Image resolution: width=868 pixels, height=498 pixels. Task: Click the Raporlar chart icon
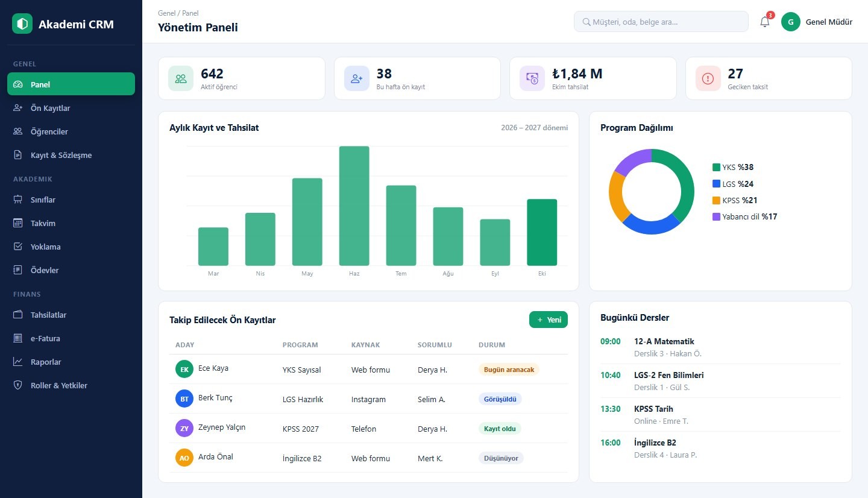coord(18,362)
